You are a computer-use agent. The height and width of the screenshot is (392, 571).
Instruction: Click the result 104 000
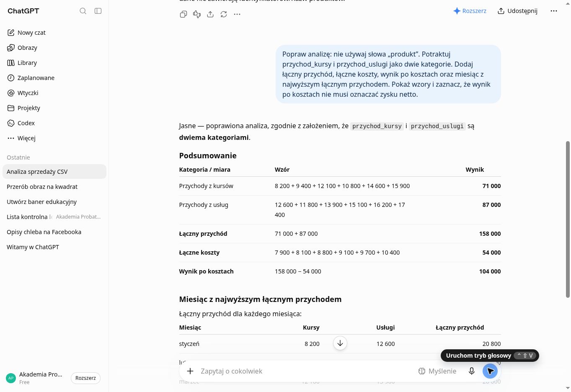click(490, 271)
